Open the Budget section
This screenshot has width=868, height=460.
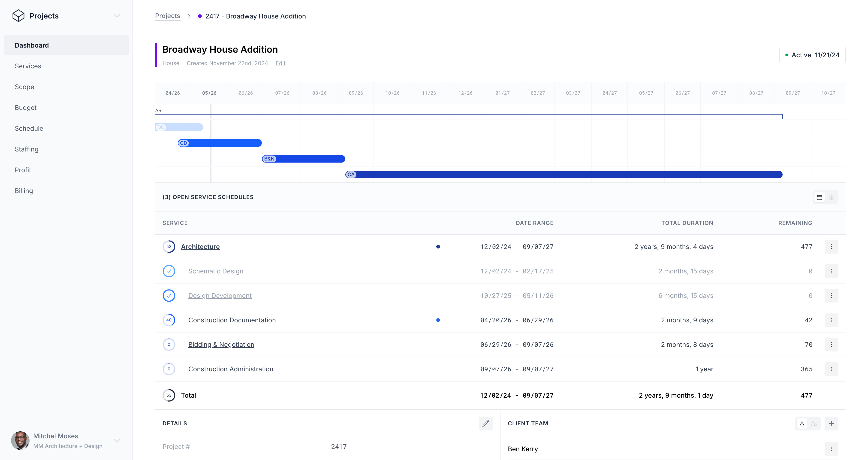(26, 108)
